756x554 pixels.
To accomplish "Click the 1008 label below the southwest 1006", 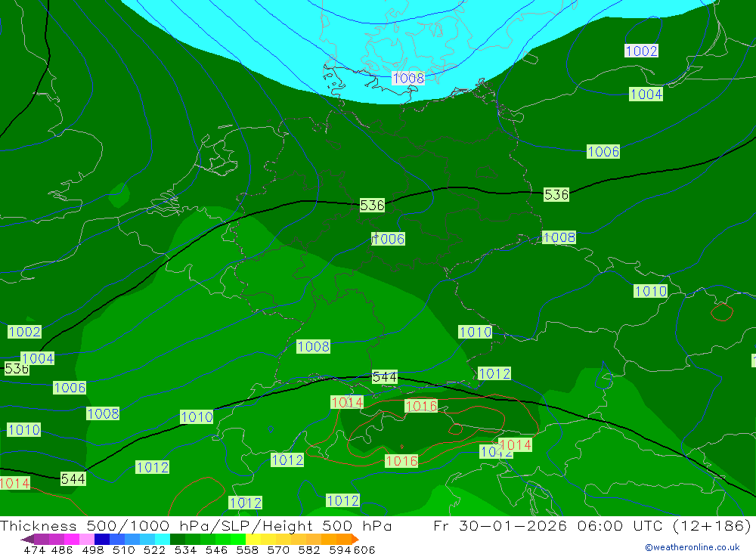I will (x=103, y=413).
